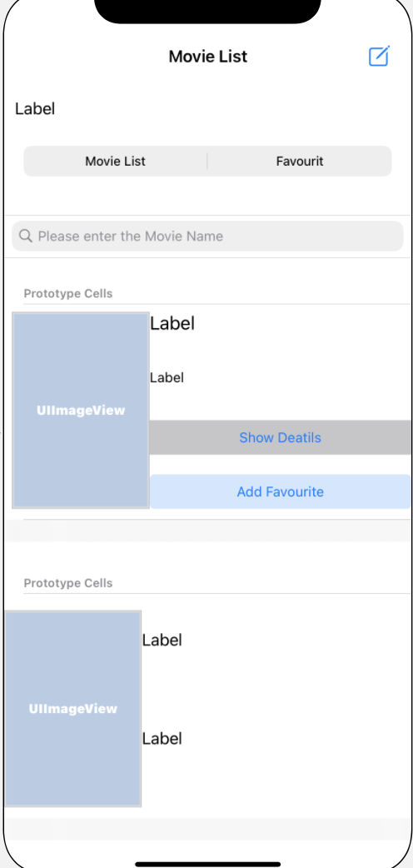The image size is (413, 868).
Task: Tap the compose icon in navigation bar
Action: [379, 56]
